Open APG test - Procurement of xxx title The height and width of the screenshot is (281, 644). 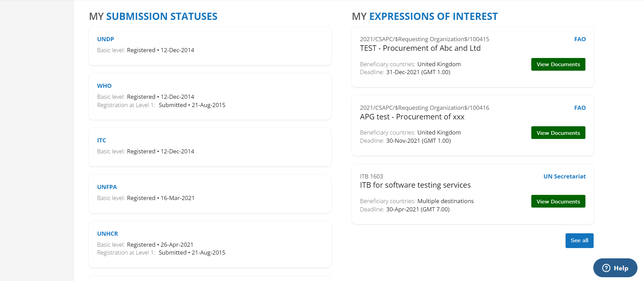pyautogui.click(x=412, y=117)
